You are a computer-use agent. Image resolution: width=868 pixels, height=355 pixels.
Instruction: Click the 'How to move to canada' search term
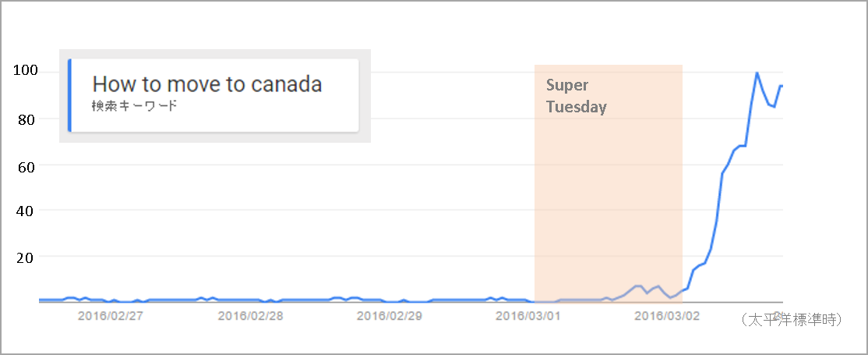pyautogui.click(x=207, y=84)
